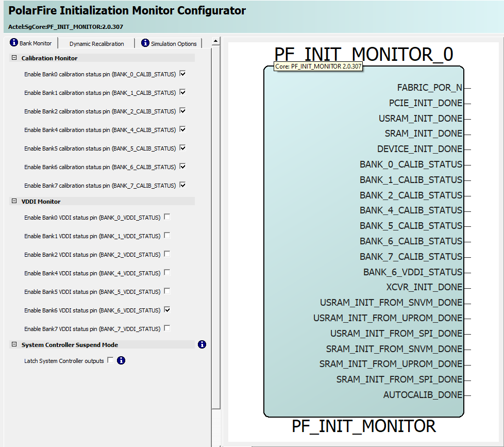Open info for System Controller Suspend Mode

(202, 344)
